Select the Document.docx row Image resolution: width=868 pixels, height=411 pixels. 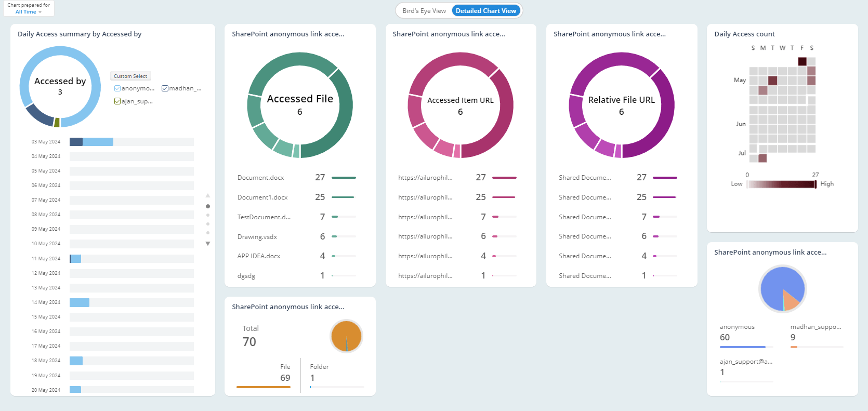[x=297, y=178]
